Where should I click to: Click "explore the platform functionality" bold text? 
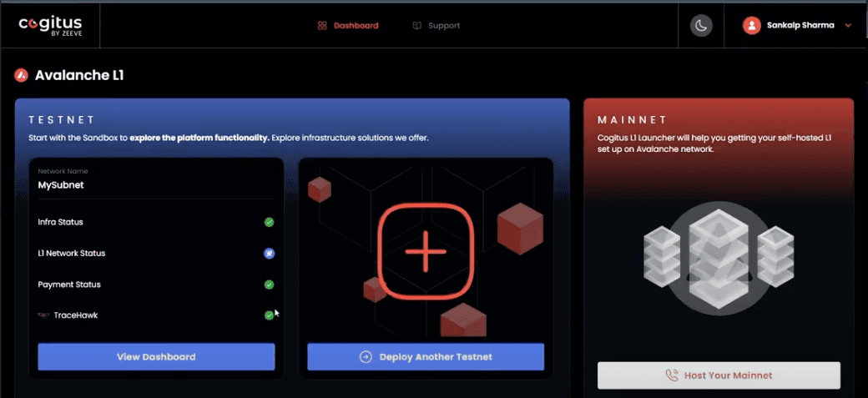coord(199,138)
